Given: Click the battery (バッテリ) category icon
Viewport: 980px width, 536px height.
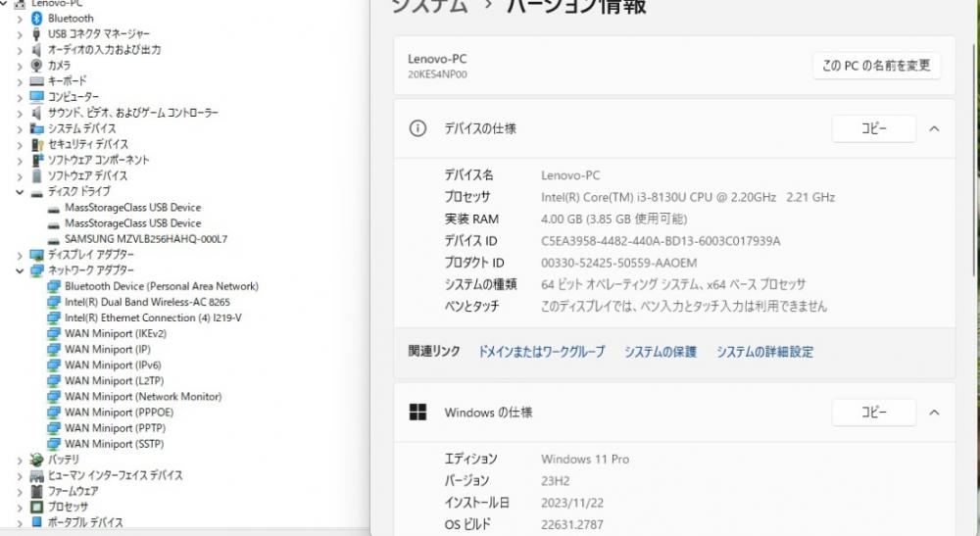Looking at the screenshot, I should point(37,460).
